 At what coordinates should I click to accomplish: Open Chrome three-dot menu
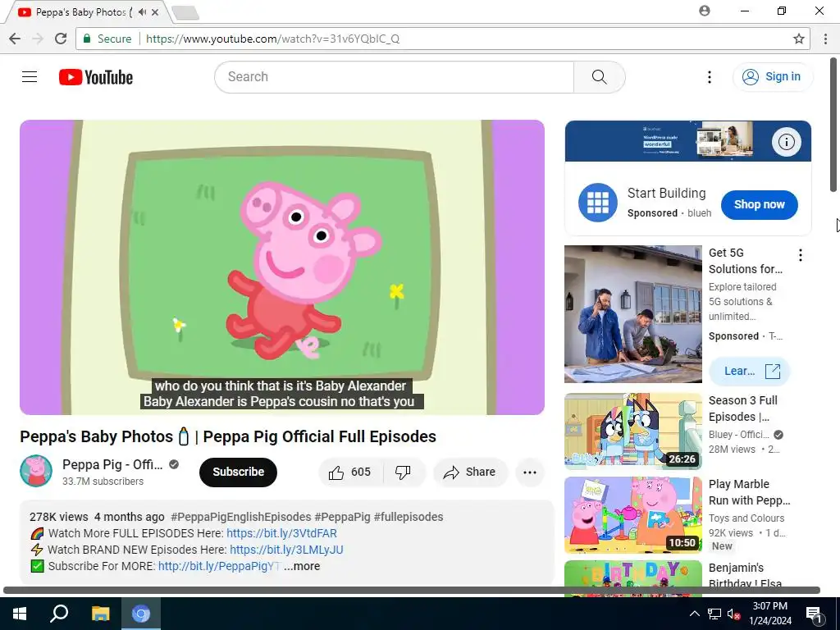(x=825, y=39)
